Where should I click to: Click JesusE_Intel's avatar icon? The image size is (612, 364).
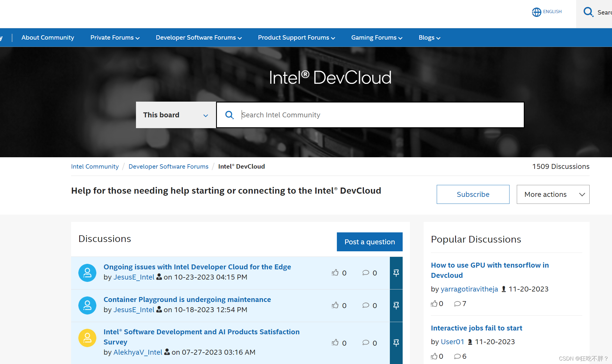coord(87,273)
